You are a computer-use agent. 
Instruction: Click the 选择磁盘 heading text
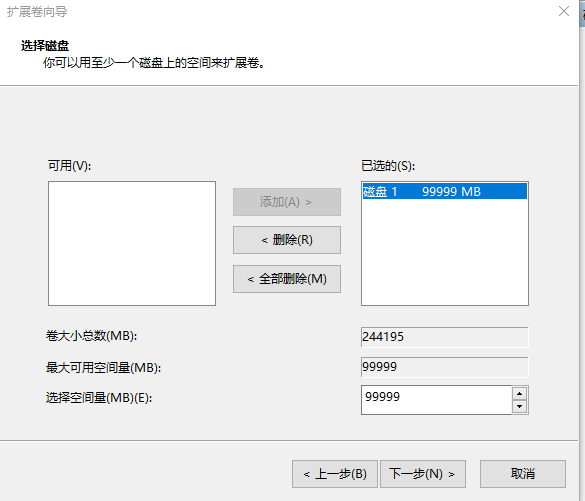(x=45, y=46)
